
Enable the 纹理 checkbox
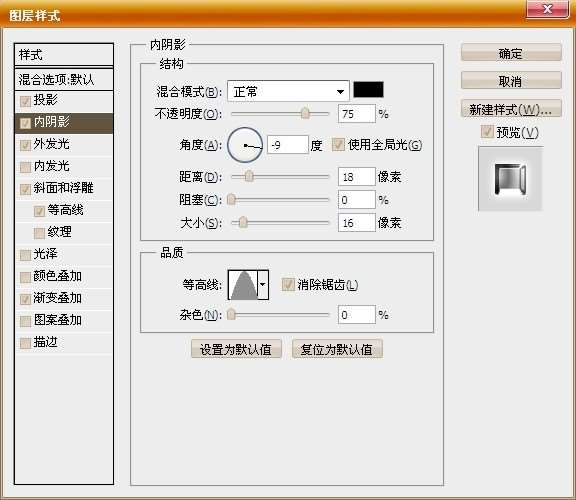click(x=39, y=233)
